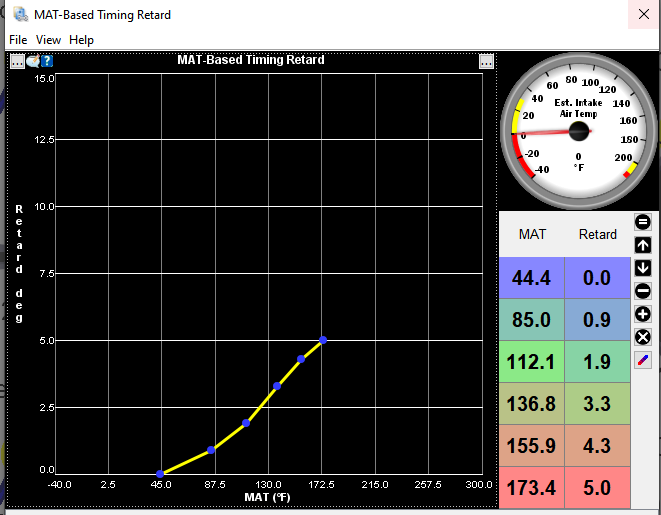
Task: Select the 136.8 MAT table cell
Action: coord(531,406)
